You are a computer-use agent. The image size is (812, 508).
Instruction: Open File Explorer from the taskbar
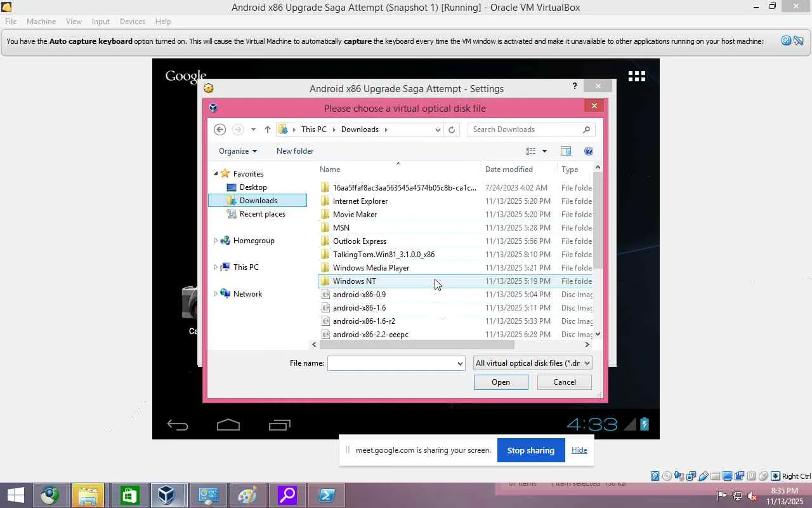(x=88, y=495)
